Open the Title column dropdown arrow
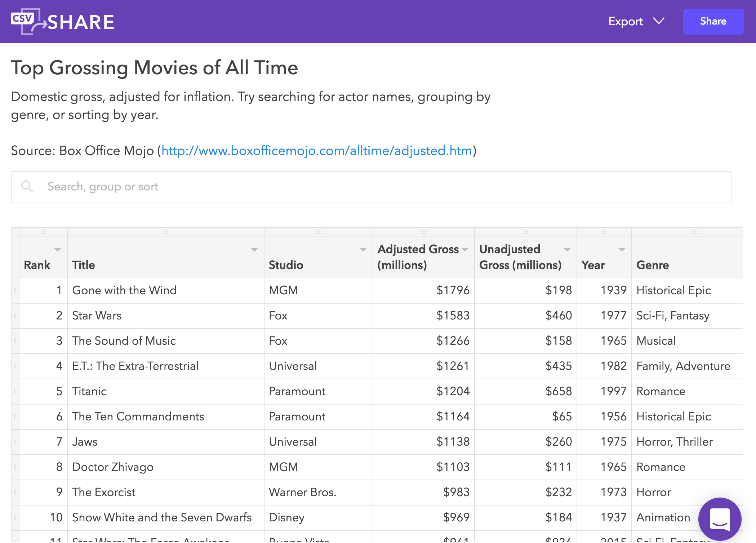Image resolution: width=756 pixels, height=543 pixels. tap(254, 250)
